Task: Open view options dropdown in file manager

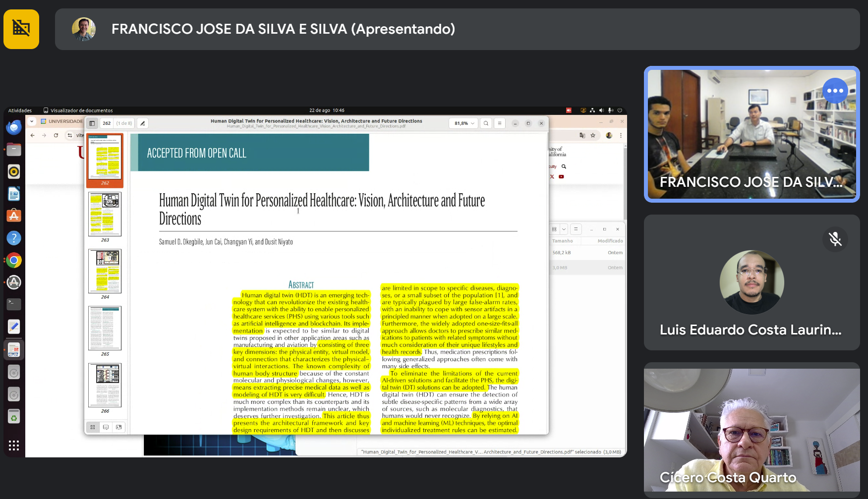Action: coord(564,229)
